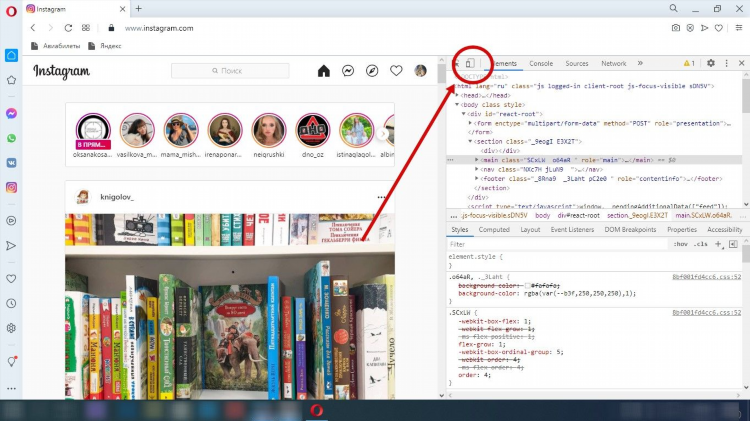Take a snapshot with camera icon
This screenshot has width=750, height=421.
coord(675,28)
